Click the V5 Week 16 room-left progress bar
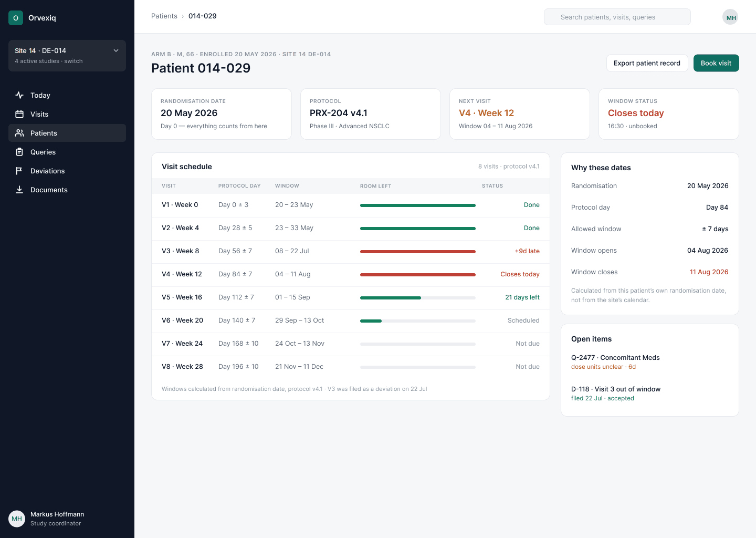This screenshot has width=756, height=538. (418, 297)
